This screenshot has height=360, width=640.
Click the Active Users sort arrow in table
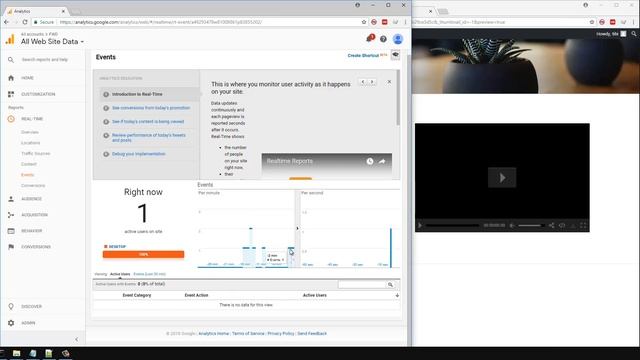pos(397,295)
